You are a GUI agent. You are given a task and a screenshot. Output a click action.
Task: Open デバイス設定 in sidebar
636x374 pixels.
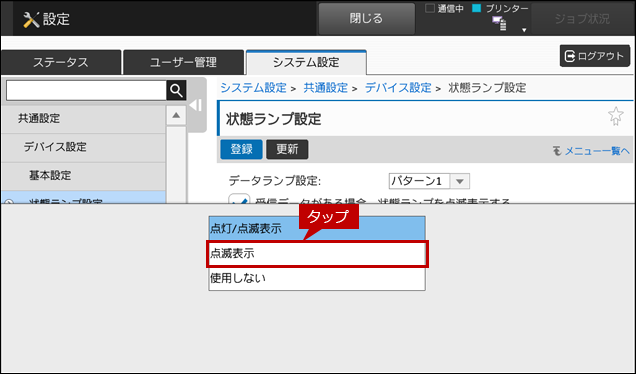[83, 147]
